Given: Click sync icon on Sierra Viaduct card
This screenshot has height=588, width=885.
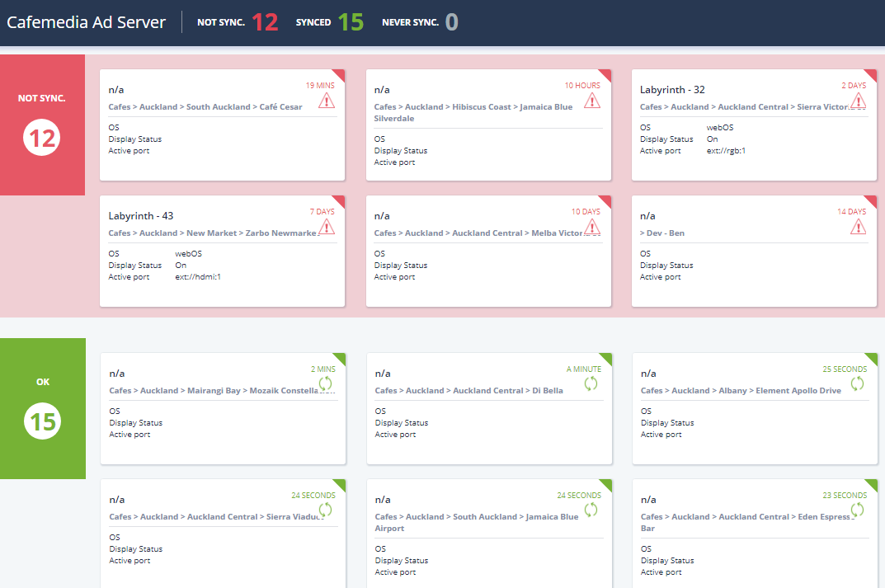Looking at the screenshot, I should pyautogui.click(x=326, y=510).
